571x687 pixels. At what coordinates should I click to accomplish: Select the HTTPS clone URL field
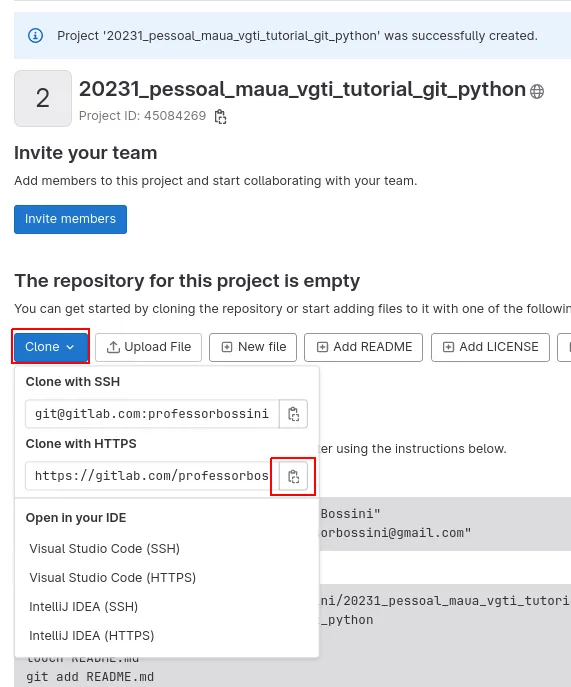(152, 476)
